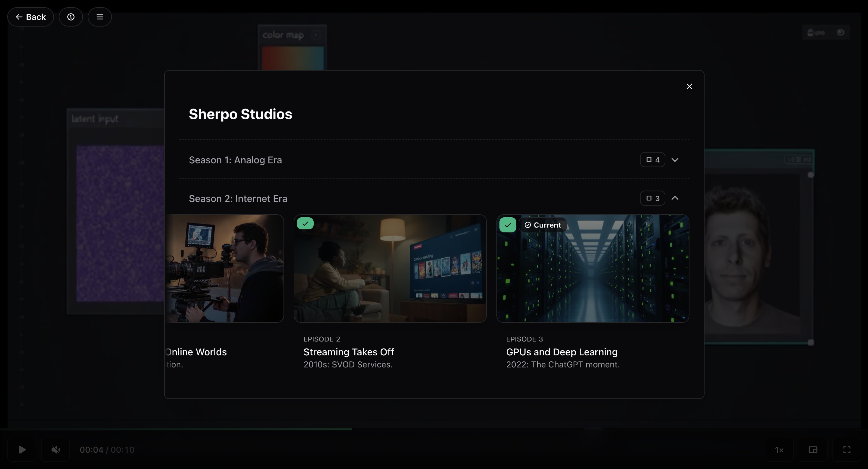Enter fullscreen mode
Image resolution: width=868 pixels, height=469 pixels.
coord(847,449)
